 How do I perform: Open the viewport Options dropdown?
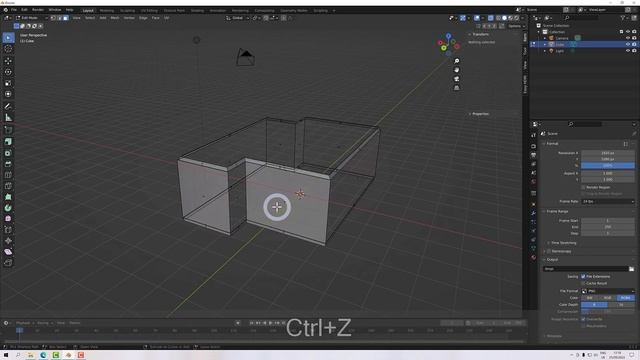click(x=516, y=26)
